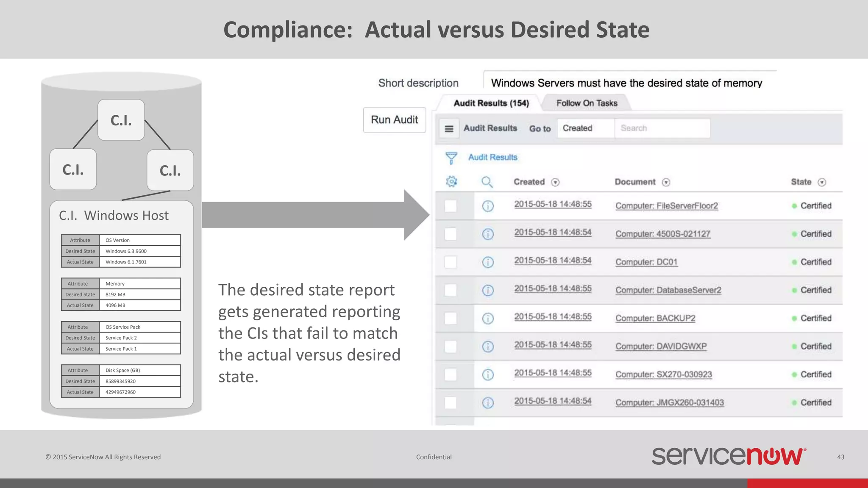This screenshot has width=868, height=488.
Task: Open the Document column dropdown arrow
Action: click(x=666, y=183)
